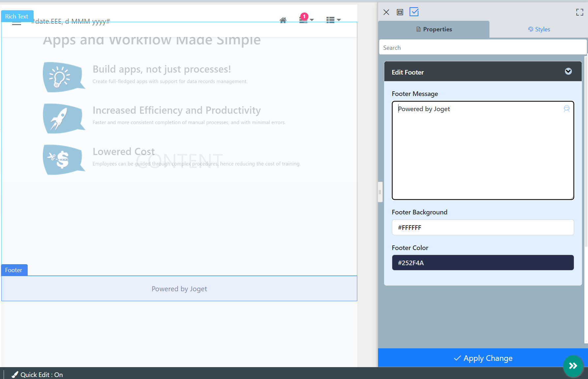Click the red notification badge showing 1
This screenshot has height=379, width=588.
[x=304, y=16]
